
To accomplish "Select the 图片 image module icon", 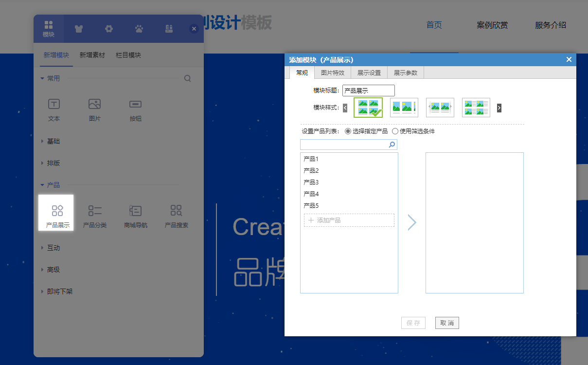I will tap(94, 109).
